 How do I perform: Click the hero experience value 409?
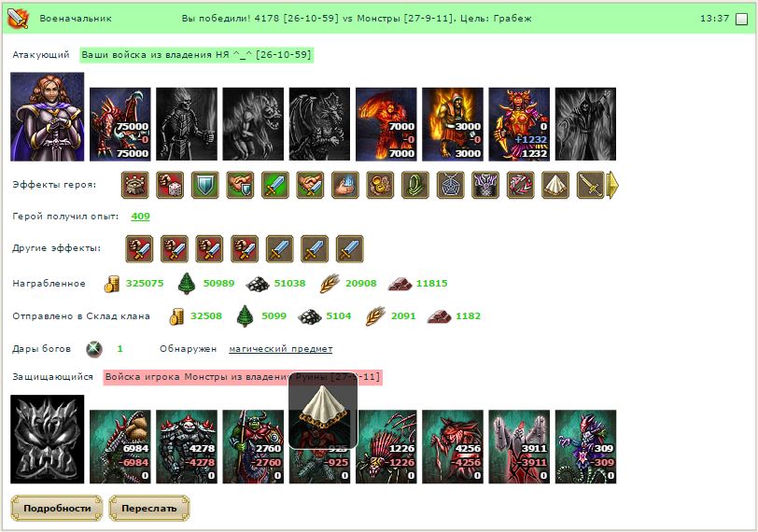coord(140,217)
